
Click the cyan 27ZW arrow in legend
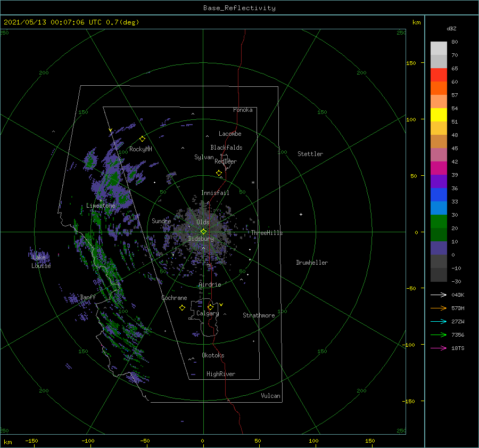point(439,321)
